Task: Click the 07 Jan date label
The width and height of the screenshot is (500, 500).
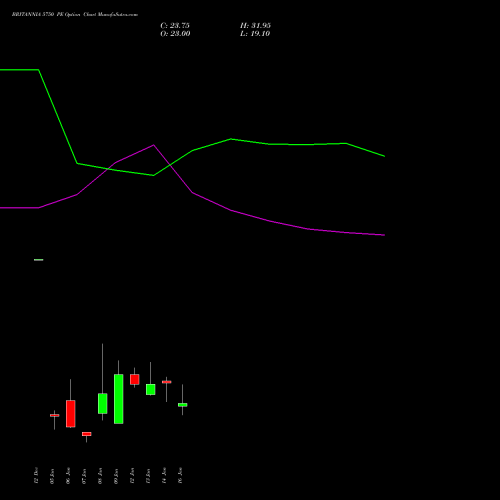Action: click(84, 476)
